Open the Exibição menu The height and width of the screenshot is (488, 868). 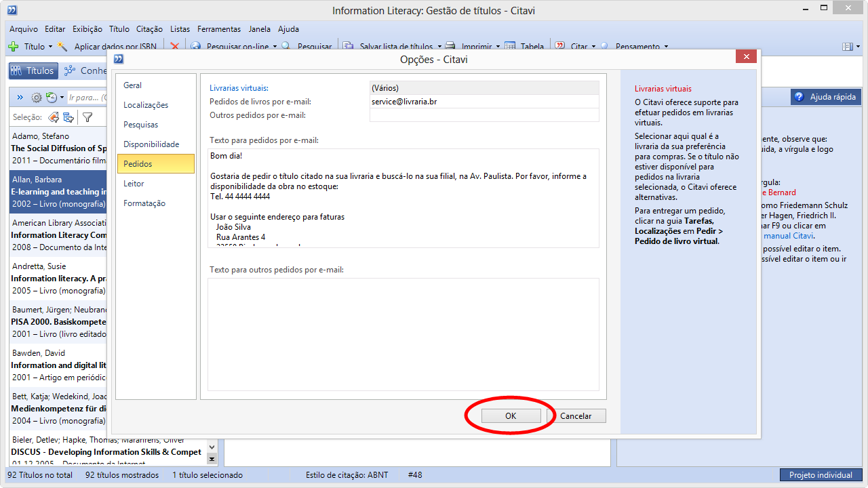click(87, 29)
